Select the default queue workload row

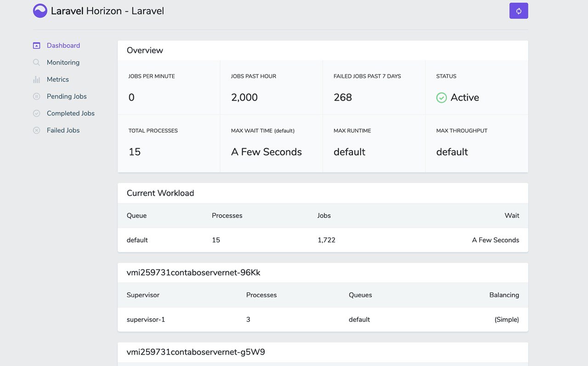point(322,240)
